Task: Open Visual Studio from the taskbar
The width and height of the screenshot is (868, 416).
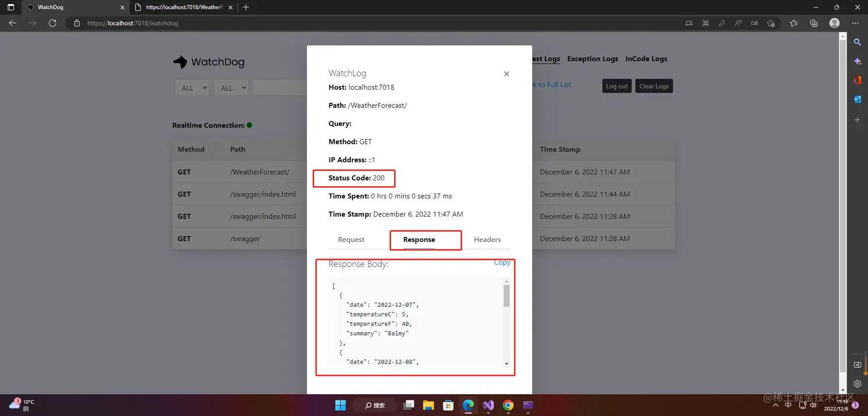Action: click(488, 405)
